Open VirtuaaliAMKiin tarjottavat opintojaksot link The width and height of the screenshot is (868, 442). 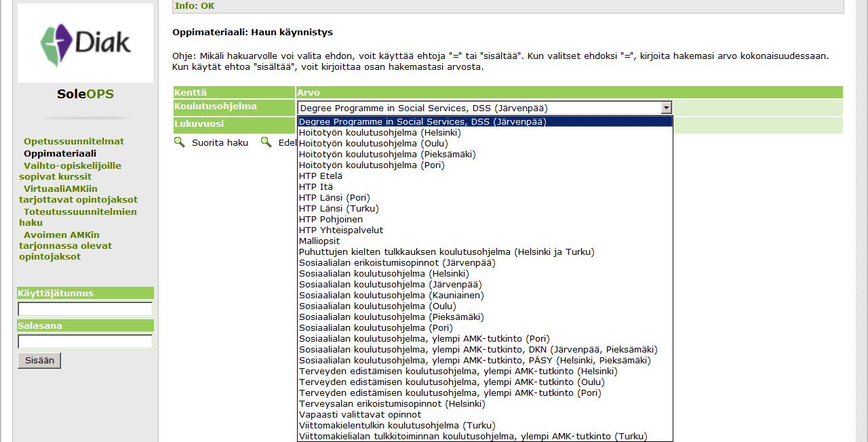(x=78, y=194)
